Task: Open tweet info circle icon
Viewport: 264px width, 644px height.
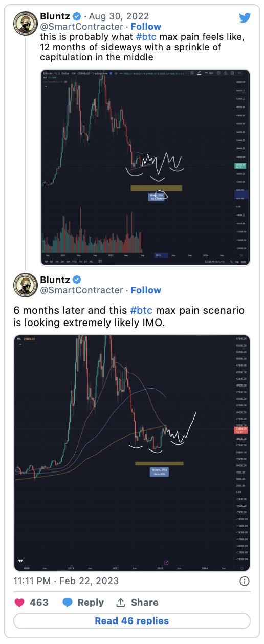Action: pyautogui.click(x=245, y=581)
